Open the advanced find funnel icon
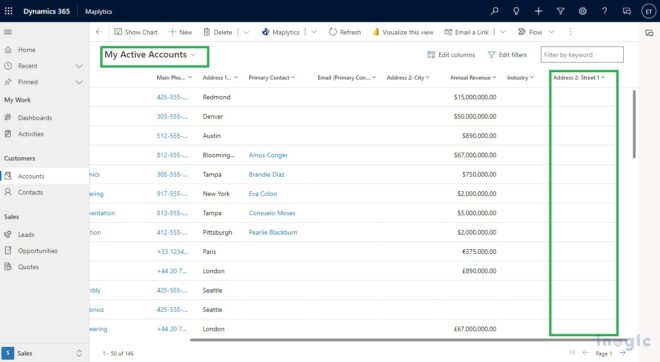The image size is (660, 362). [560, 11]
